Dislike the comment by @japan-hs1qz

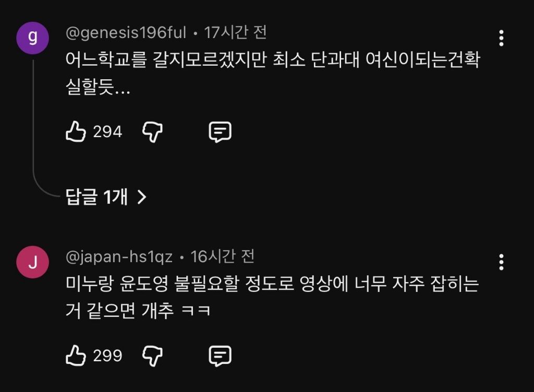tap(151, 356)
